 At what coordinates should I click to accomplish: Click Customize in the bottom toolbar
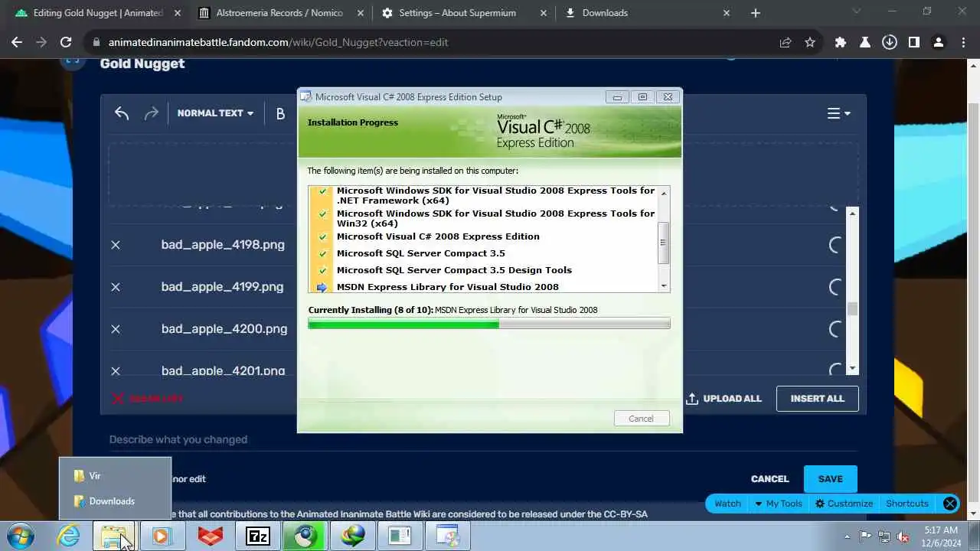844,504
